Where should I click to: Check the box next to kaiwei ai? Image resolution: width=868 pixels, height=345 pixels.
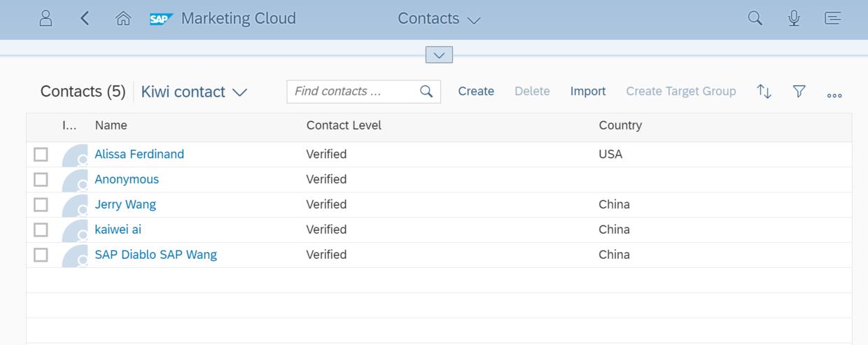click(41, 230)
